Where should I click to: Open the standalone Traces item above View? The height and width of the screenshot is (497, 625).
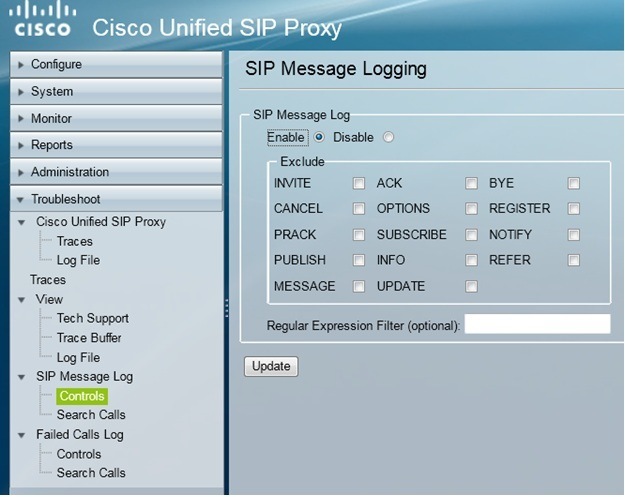[48, 280]
